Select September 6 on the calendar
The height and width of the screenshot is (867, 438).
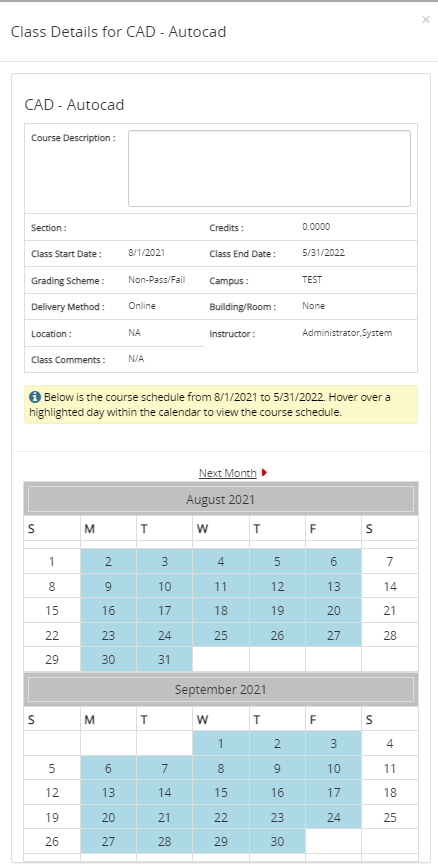(x=108, y=768)
